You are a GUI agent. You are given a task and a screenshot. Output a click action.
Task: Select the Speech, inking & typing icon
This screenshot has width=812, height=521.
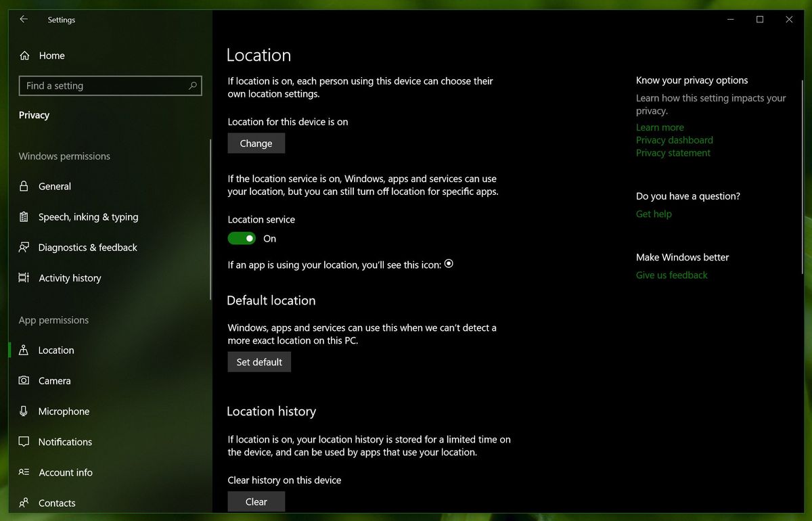24,217
